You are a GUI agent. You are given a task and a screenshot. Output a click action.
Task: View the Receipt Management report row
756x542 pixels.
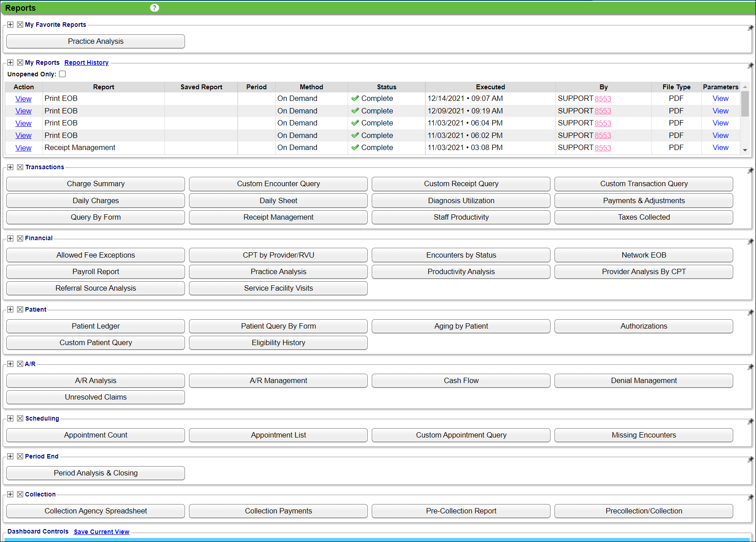23,148
